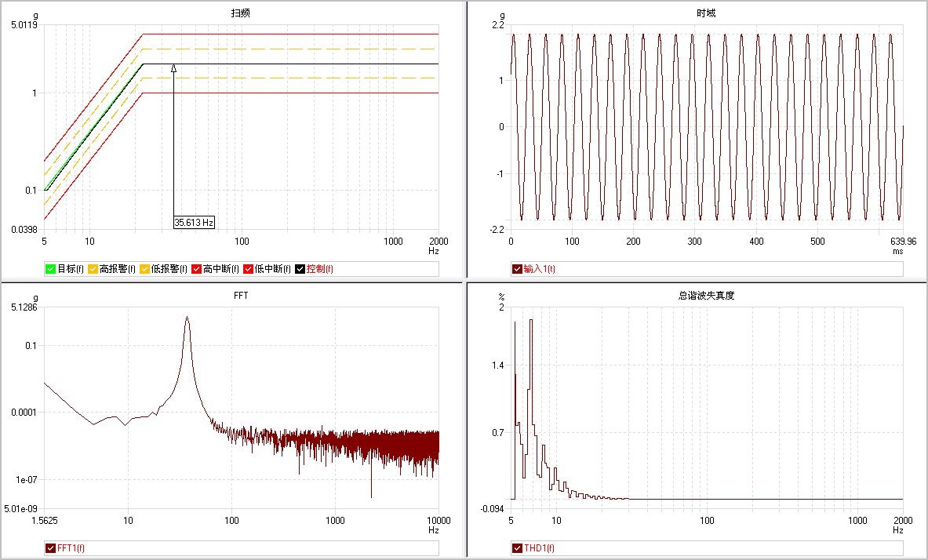Toggle the 低中断(f) legend checkbox
Image resolution: width=928 pixels, height=560 pixels.
point(248,269)
